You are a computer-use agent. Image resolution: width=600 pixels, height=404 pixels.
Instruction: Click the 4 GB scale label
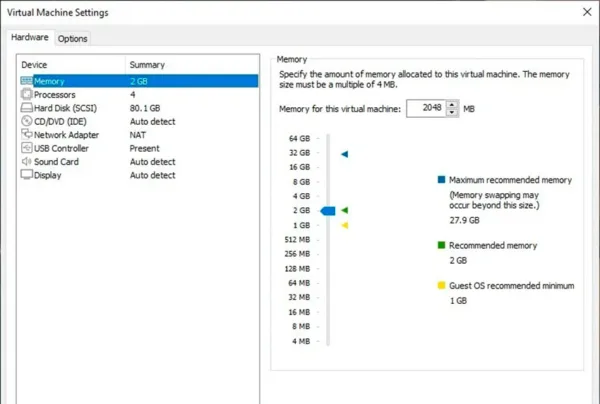pyautogui.click(x=301, y=196)
